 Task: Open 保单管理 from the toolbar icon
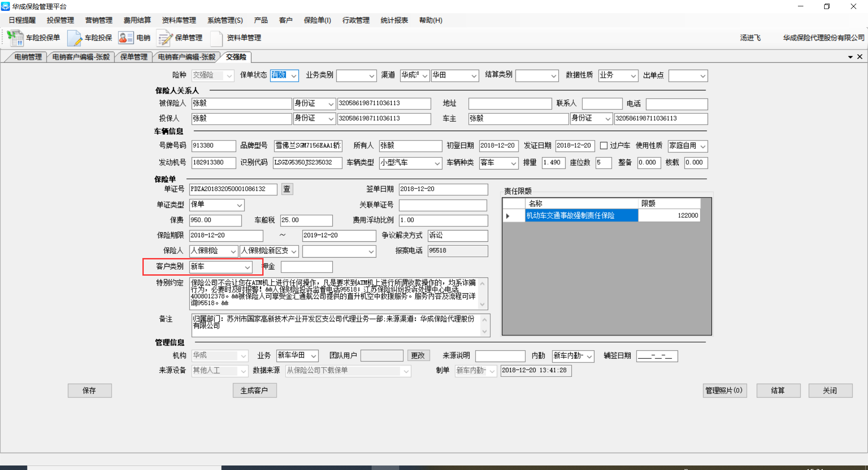tap(165, 38)
